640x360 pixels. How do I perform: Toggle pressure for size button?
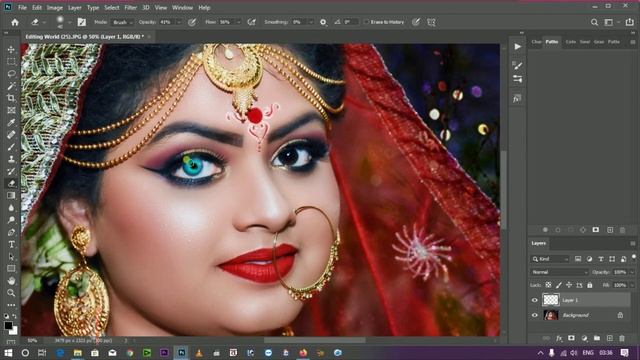pos(416,22)
